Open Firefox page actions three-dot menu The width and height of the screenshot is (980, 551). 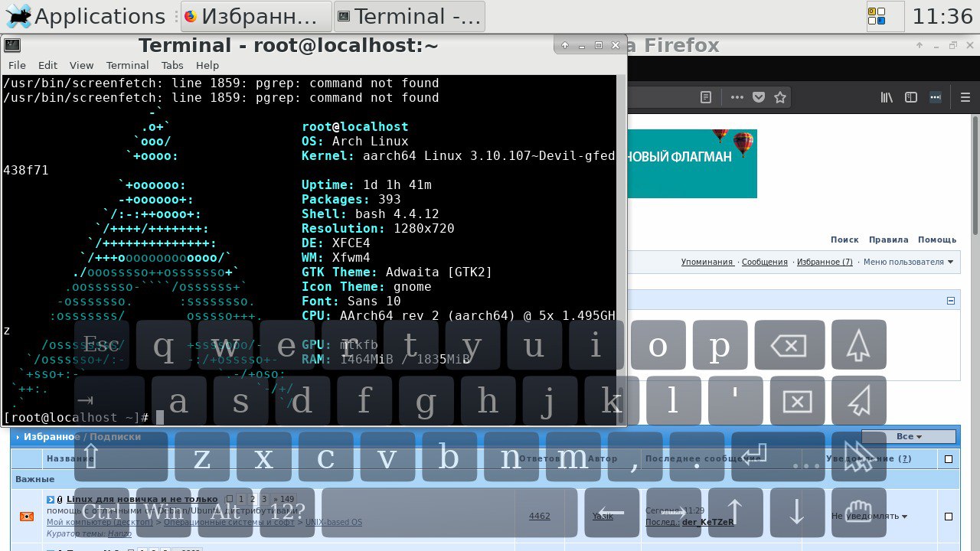(737, 97)
